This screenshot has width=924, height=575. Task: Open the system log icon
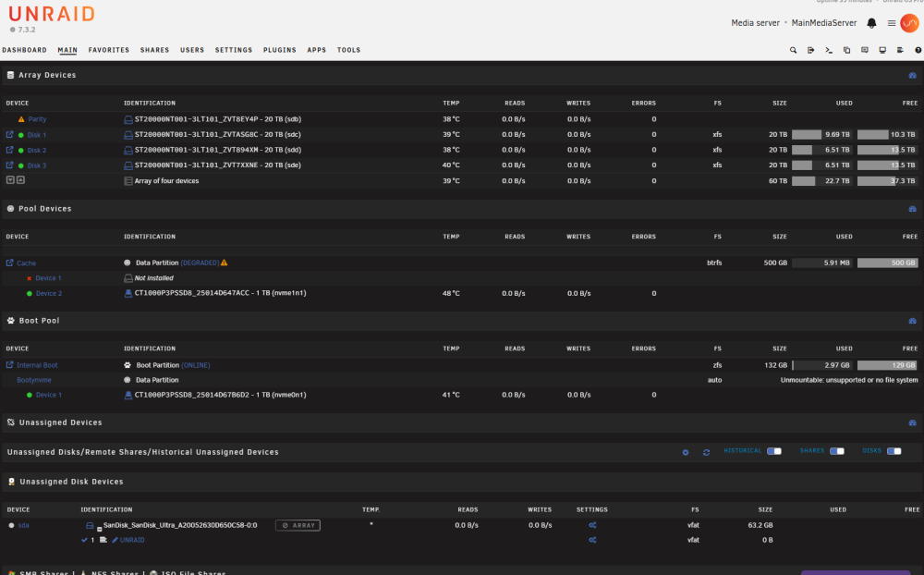click(x=900, y=50)
